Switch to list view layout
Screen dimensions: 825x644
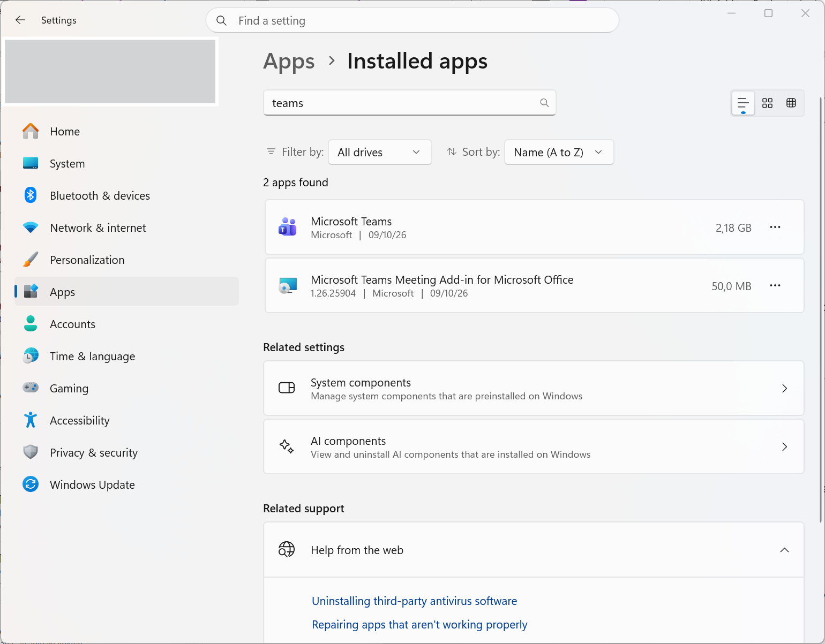tap(743, 103)
